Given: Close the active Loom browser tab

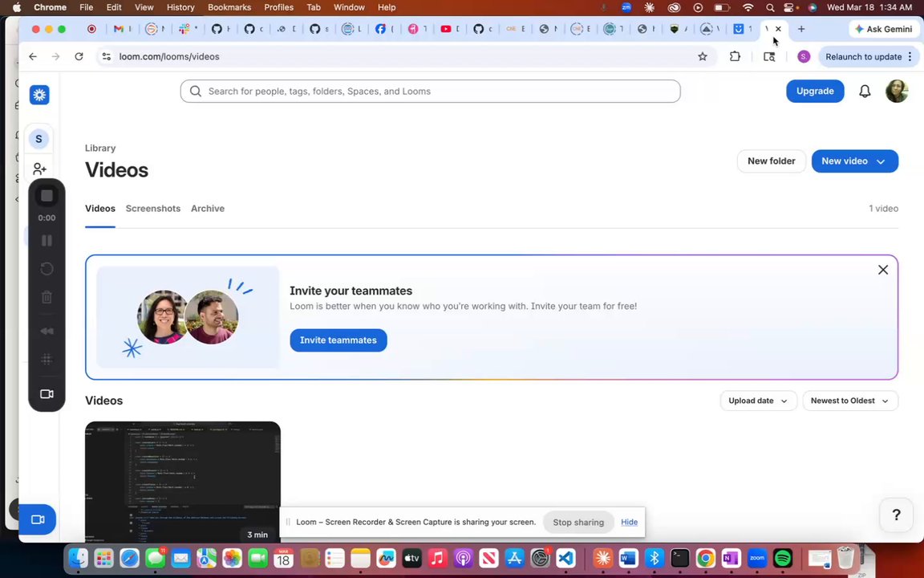Looking at the screenshot, I should point(778,29).
